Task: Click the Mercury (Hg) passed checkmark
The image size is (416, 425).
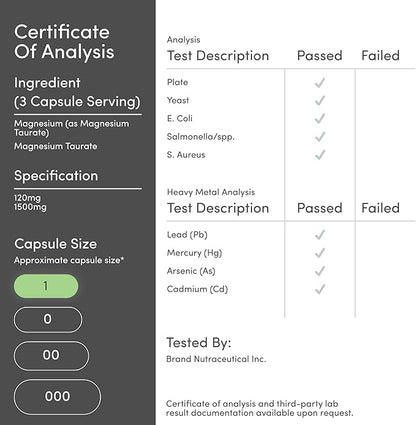Action: pos(320,253)
